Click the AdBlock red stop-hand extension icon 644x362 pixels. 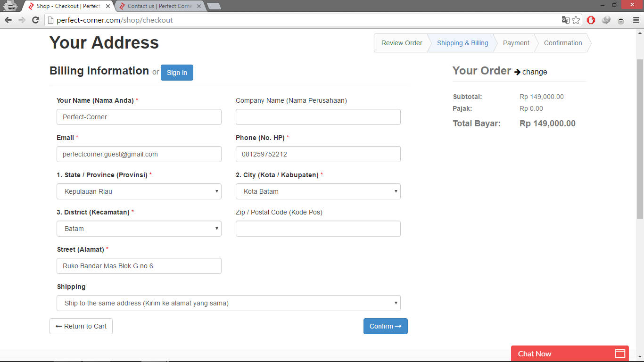click(x=591, y=20)
